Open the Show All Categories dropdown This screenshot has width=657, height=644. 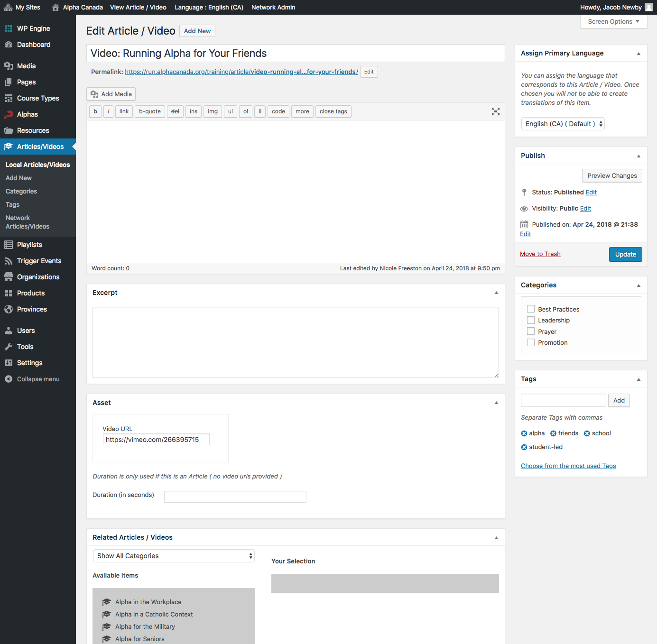pos(174,556)
